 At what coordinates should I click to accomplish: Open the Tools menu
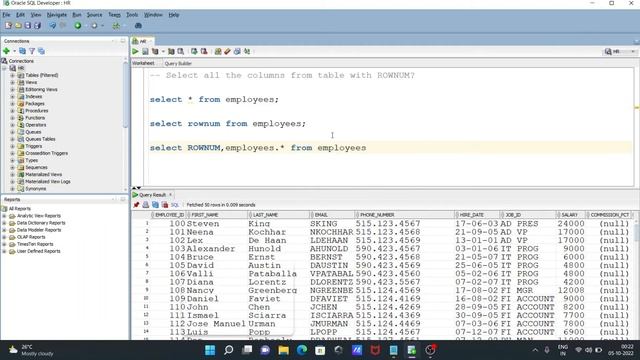point(132,15)
